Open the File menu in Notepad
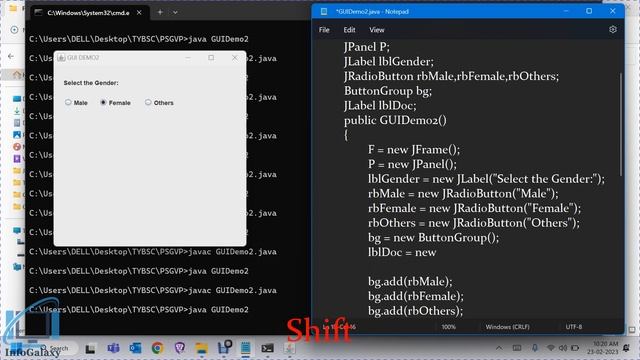640x360 pixels. click(x=324, y=30)
